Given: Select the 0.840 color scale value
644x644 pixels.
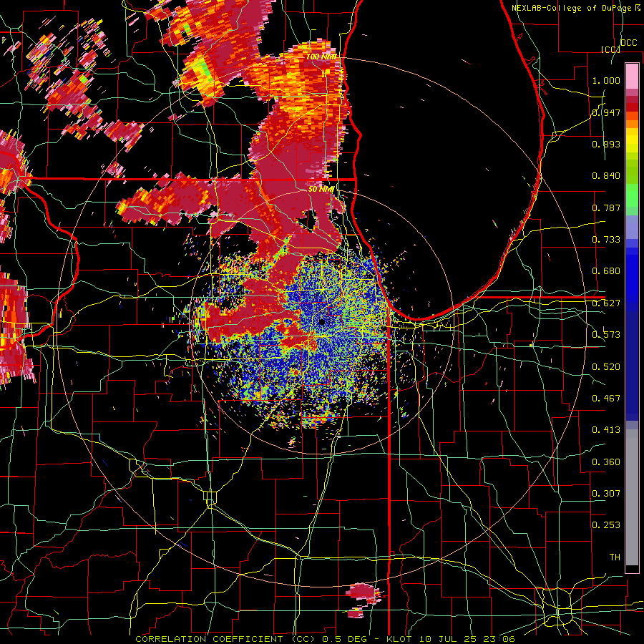Looking at the screenshot, I should click(606, 176).
